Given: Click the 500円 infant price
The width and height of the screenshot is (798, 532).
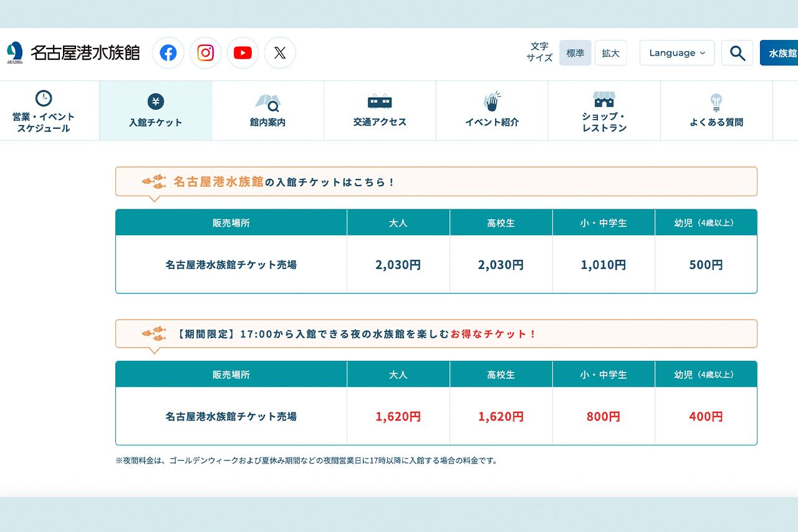Looking at the screenshot, I should point(706,265).
